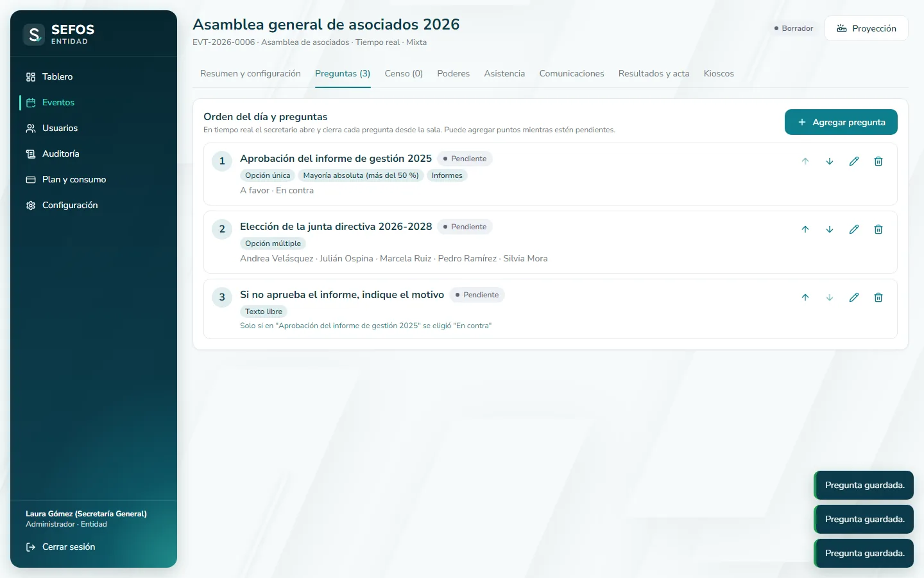The height and width of the screenshot is (578, 924).
Task: Edit question Aprobación del informe de gestión 2025
Action: tap(854, 161)
